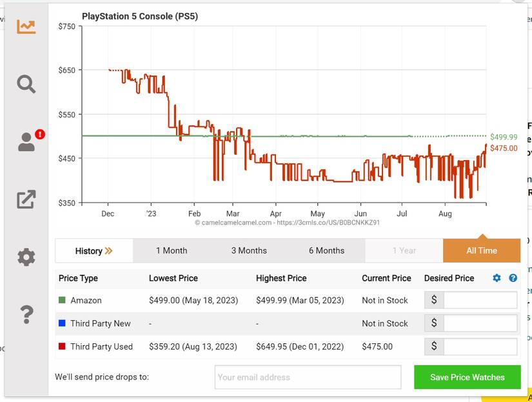
Task: Select the 3 Months range tab
Action: 249,251
